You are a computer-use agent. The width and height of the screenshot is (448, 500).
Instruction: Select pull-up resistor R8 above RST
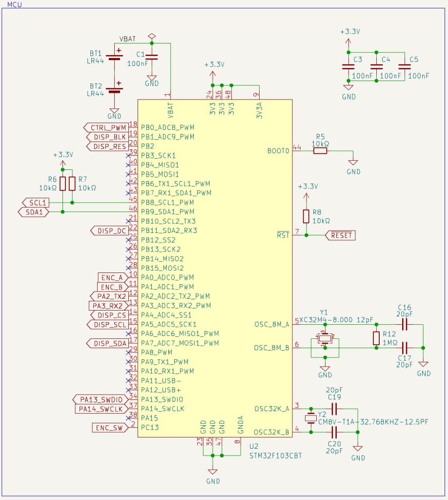[306, 216]
